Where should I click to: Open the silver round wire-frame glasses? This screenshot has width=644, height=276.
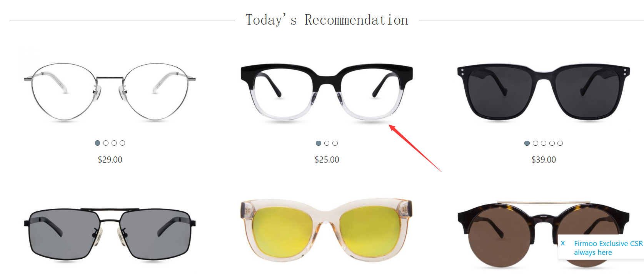pos(110,91)
